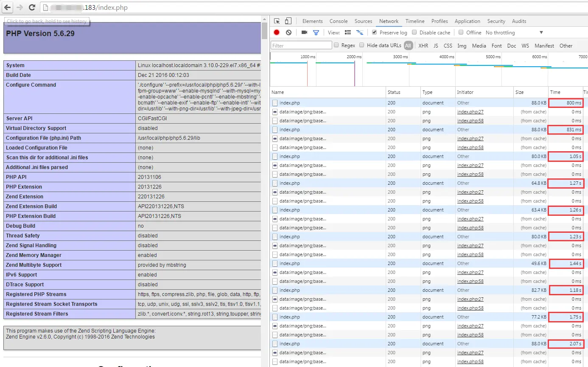Open the Security tab
Image resolution: width=588 pixels, height=367 pixels.
(496, 21)
